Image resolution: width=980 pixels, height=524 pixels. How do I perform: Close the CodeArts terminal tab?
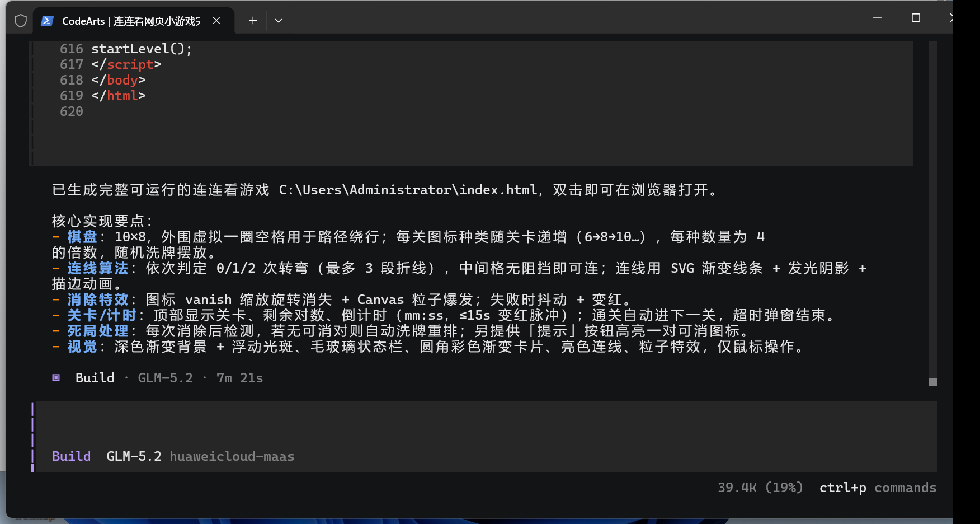point(216,21)
